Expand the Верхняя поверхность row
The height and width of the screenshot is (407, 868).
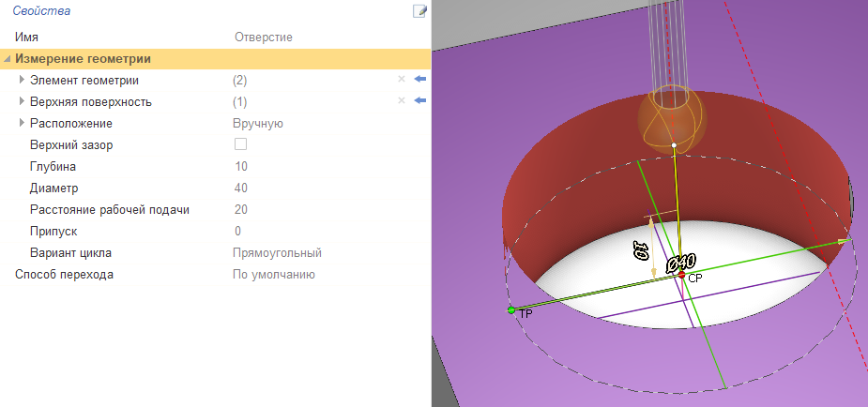(23, 102)
